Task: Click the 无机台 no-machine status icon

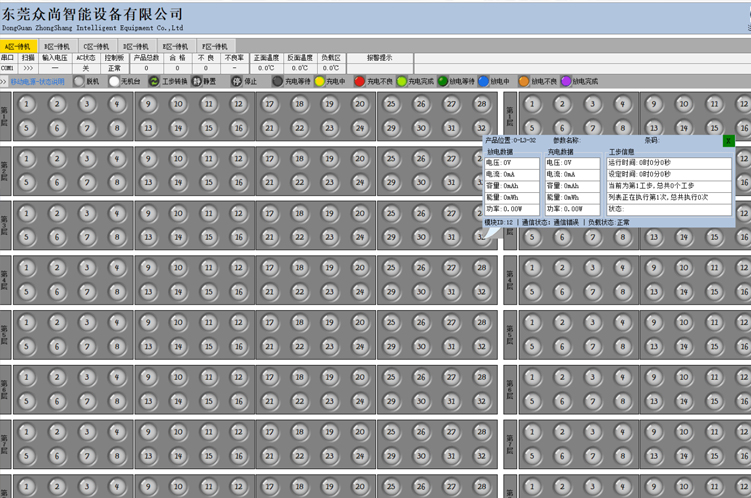Action: [114, 81]
